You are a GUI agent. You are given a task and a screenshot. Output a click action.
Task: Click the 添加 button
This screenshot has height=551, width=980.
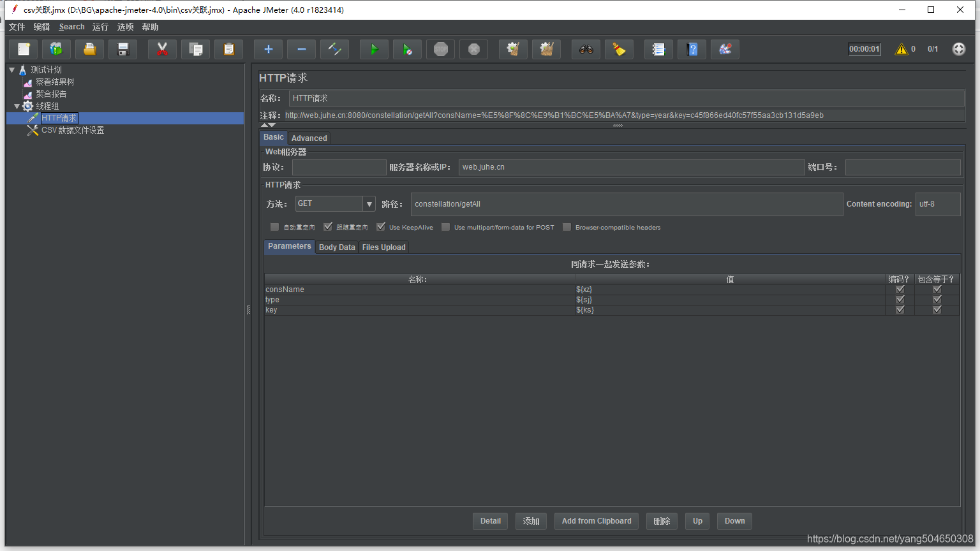(x=531, y=521)
